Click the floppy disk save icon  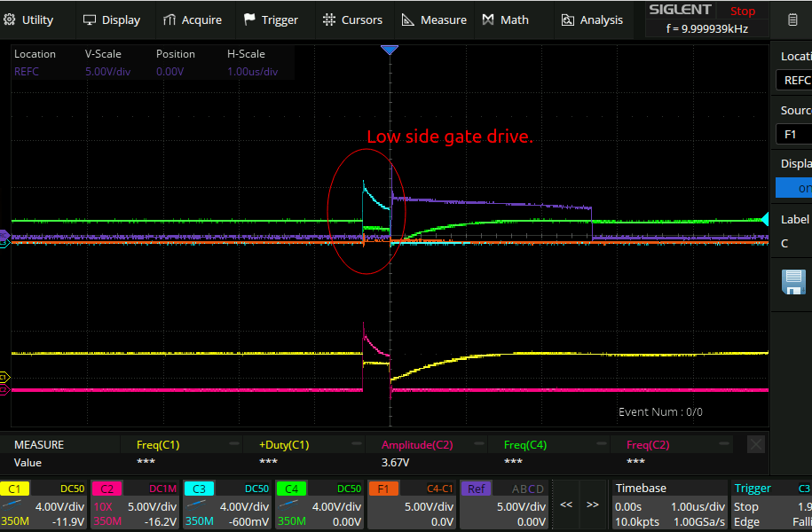click(x=792, y=282)
